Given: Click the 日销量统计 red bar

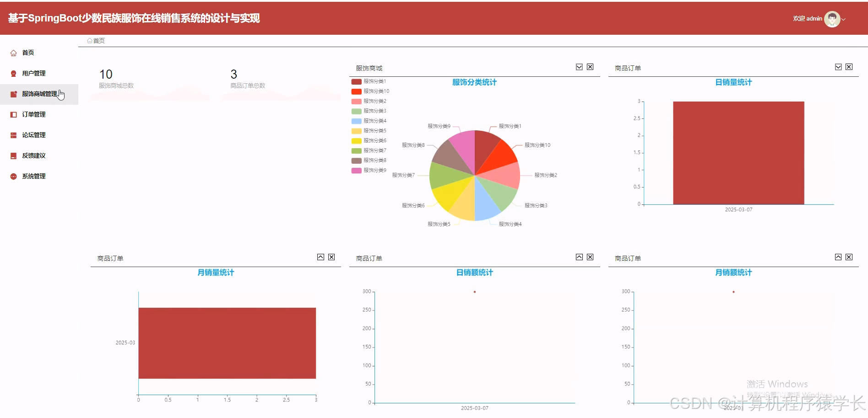Looking at the screenshot, I should point(738,153).
